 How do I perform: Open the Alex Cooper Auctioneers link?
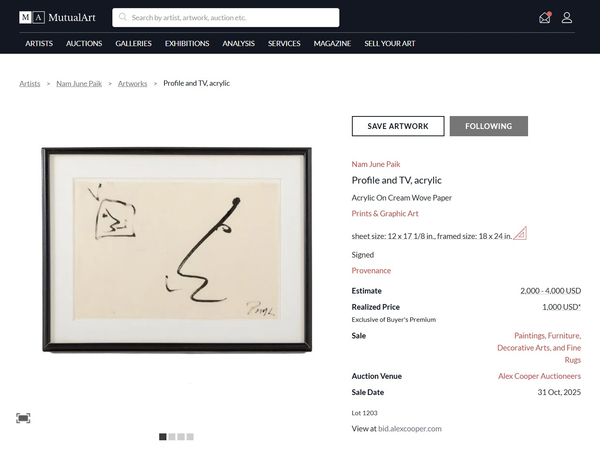click(x=539, y=376)
